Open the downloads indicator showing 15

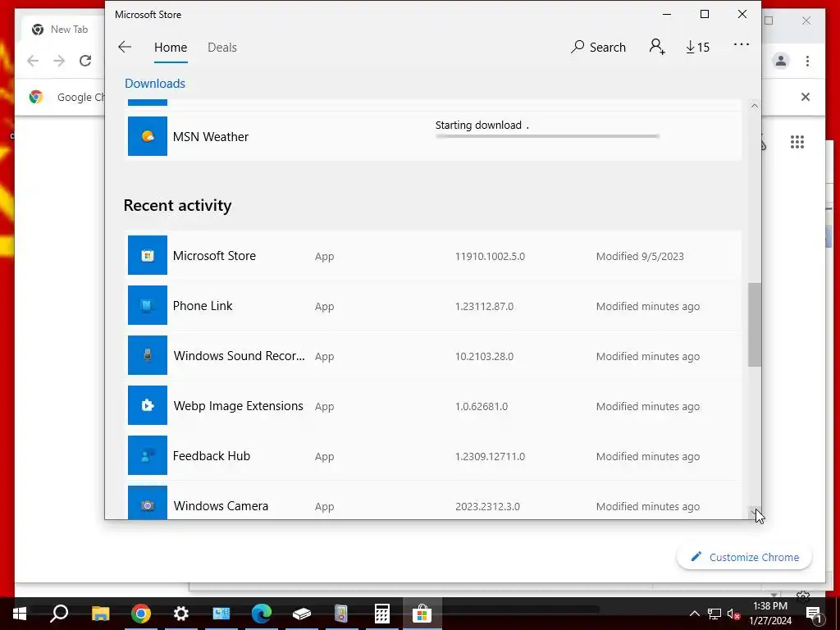click(697, 47)
